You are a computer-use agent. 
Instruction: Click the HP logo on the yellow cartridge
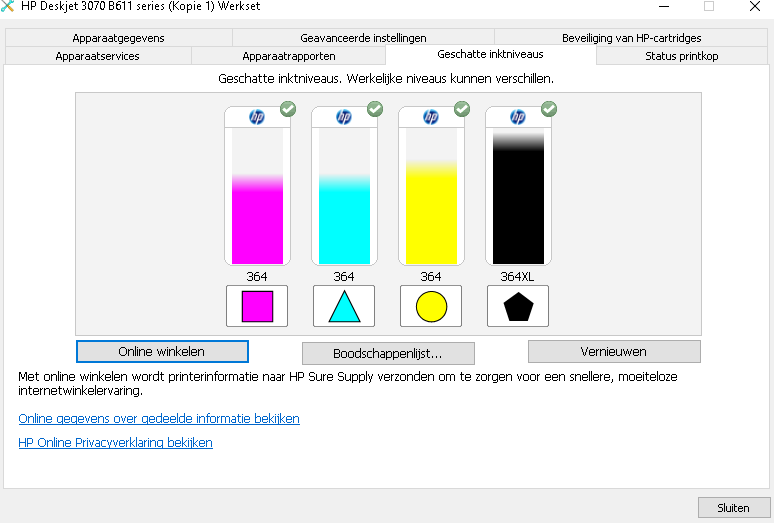coord(430,117)
